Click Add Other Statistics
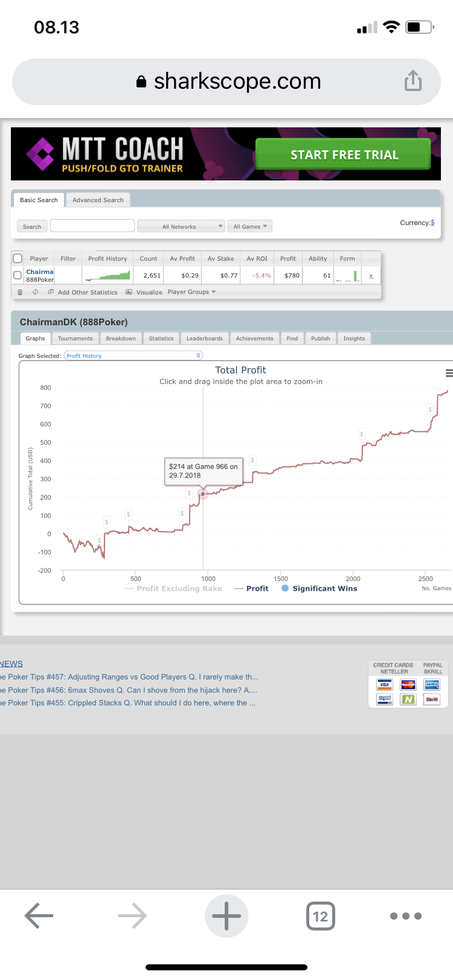Viewport: 453px width, 980px height. point(83,292)
